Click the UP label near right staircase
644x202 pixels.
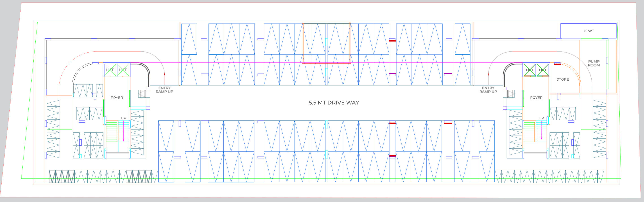pos(541,118)
